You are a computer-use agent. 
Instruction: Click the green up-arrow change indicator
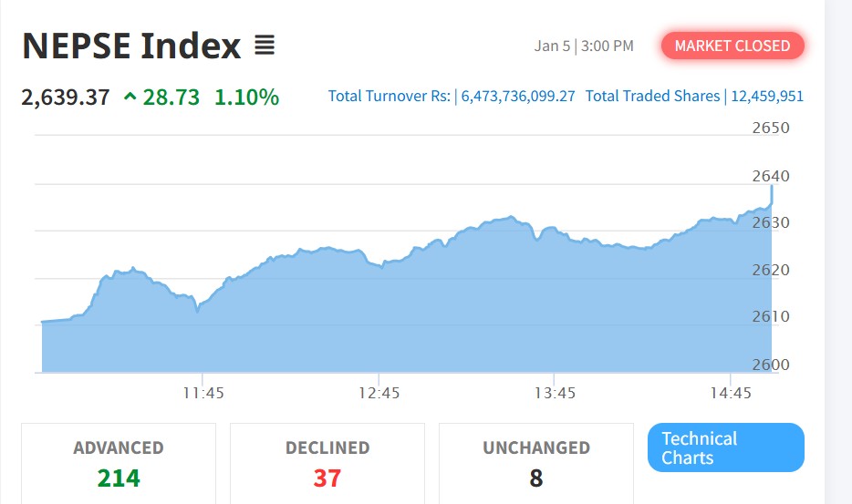pyautogui.click(x=130, y=97)
